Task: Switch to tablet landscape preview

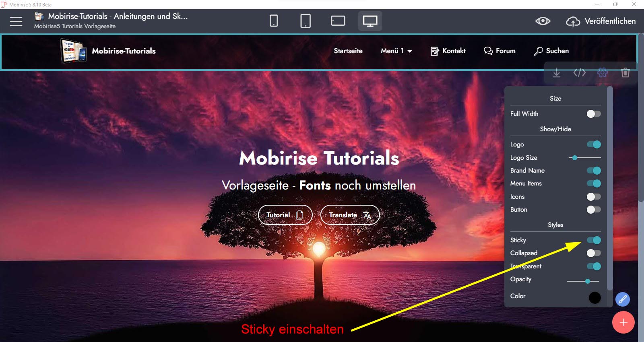Action: (338, 21)
